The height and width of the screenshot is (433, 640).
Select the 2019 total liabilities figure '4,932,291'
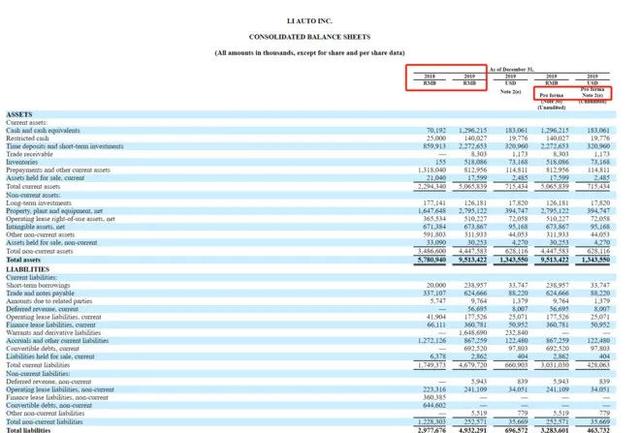click(473, 430)
